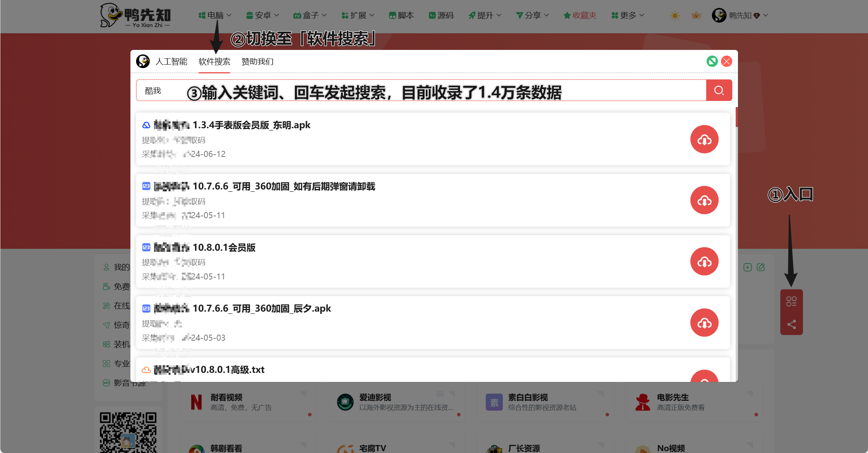Click the crown VIP icon
The image size is (868, 453).
[696, 16]
